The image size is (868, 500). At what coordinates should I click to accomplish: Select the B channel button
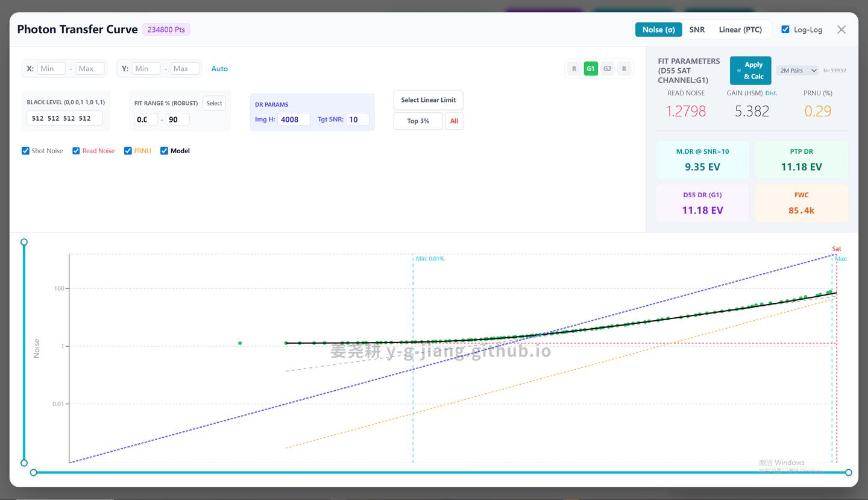pyautogui.click(x=624, y=69)
